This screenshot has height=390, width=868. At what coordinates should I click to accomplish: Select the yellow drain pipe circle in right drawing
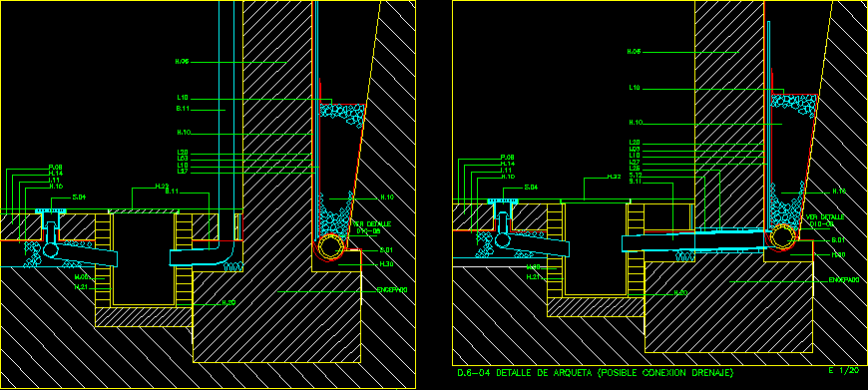(x=782, y=236)
